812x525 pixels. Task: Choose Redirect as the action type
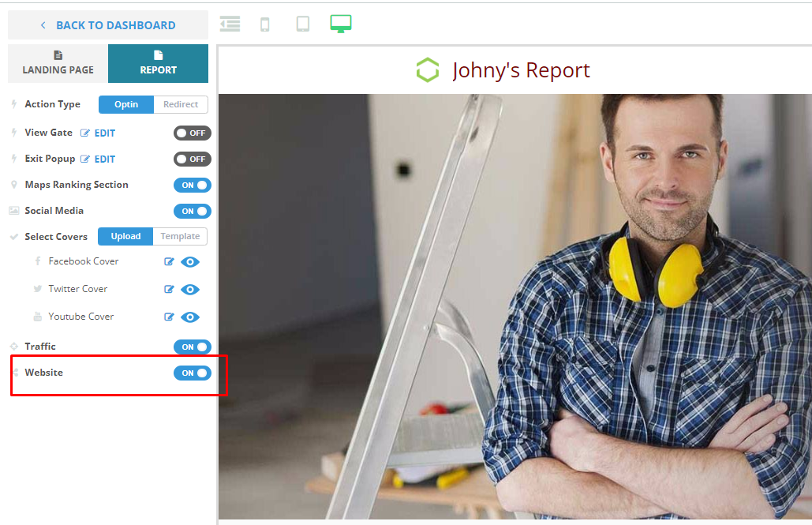pos(181,104)
